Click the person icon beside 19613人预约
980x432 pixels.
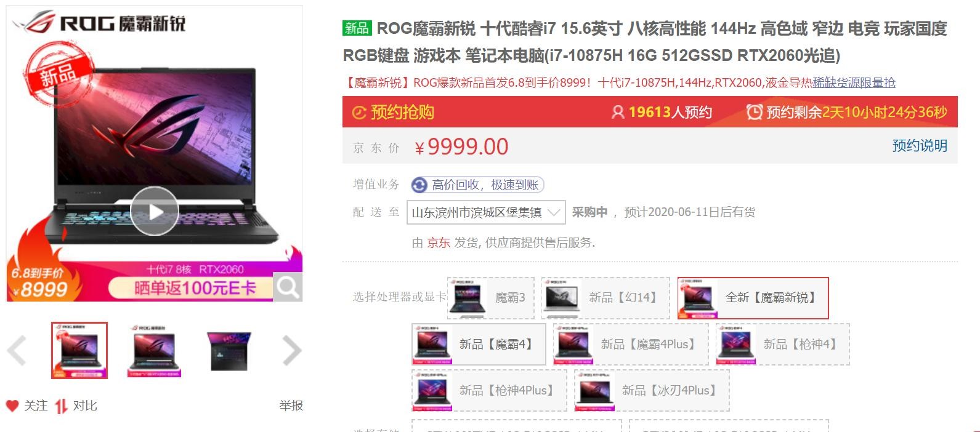(617, 112)
